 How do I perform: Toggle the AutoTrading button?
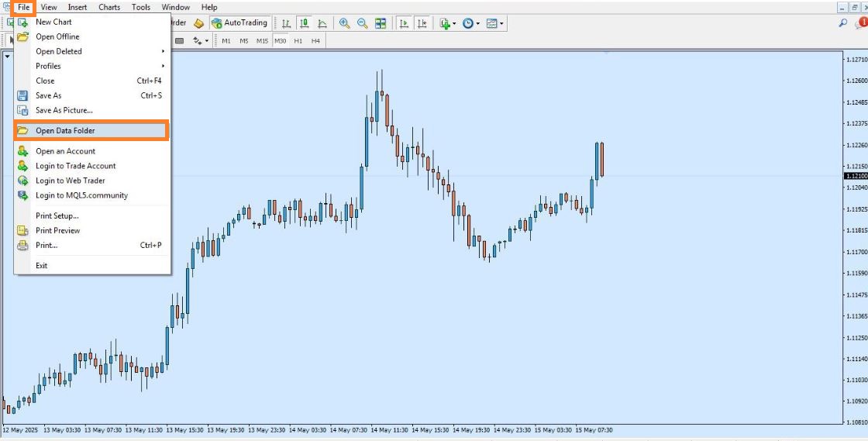pyautogui.click(x=239, y=23)
